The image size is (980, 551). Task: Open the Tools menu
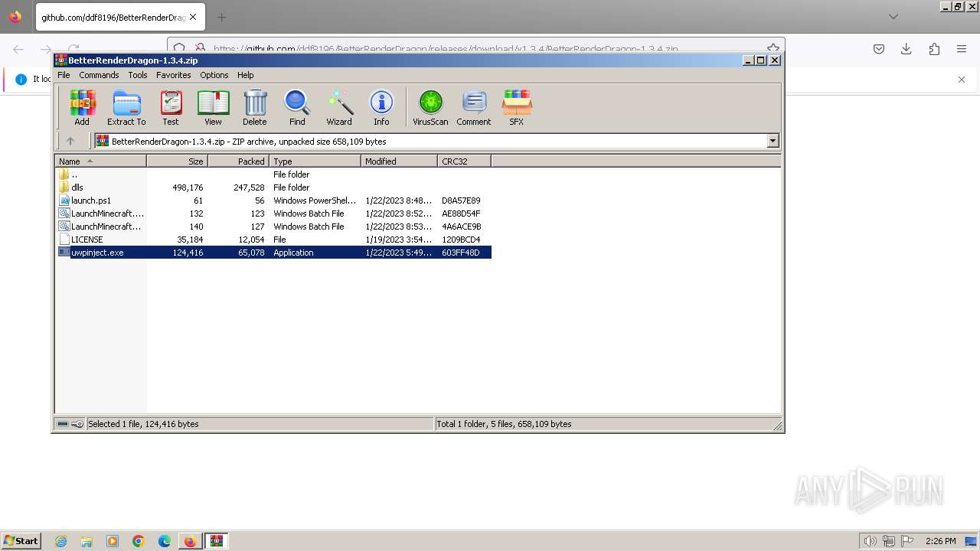pyautogui.click(x=138, y=75)
